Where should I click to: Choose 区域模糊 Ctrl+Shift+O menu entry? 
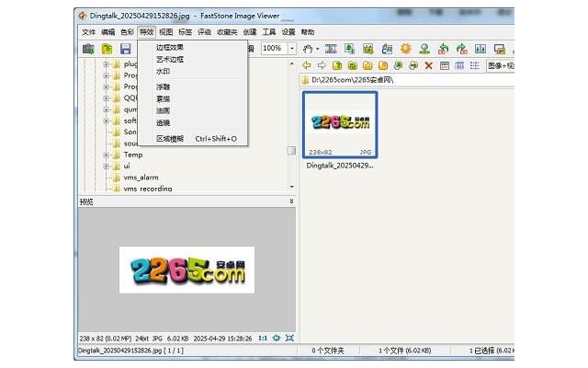click(x=193, y=139)
